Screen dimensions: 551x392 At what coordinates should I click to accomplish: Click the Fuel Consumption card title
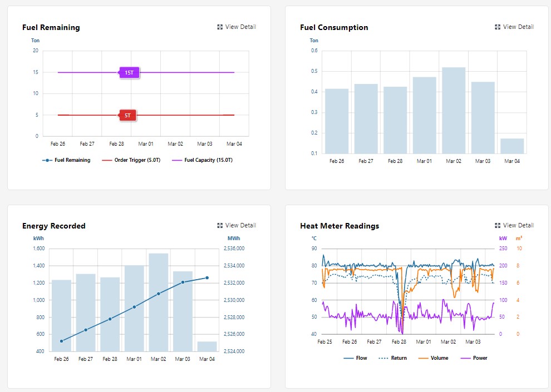(x=334, y=27)
